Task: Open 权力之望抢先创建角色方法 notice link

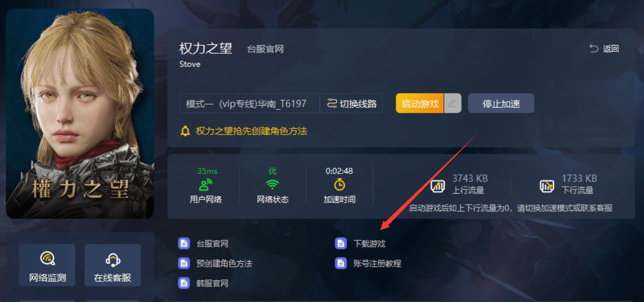Action: [x=252, y=131]
